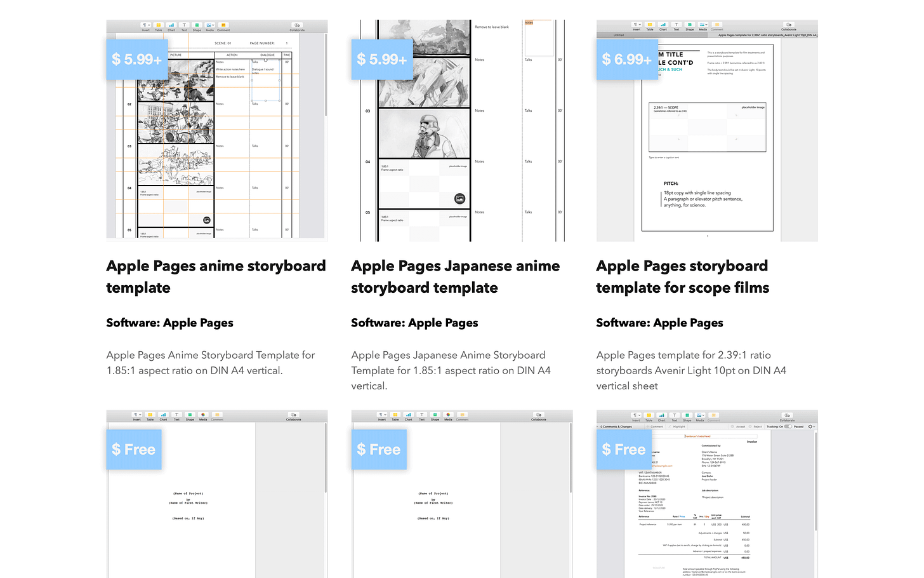Open the 'Apple Pages Japanese anime storyboard template' title
Image resolution: width=924 pixels, height=578 pixels.
click(456, 277)
